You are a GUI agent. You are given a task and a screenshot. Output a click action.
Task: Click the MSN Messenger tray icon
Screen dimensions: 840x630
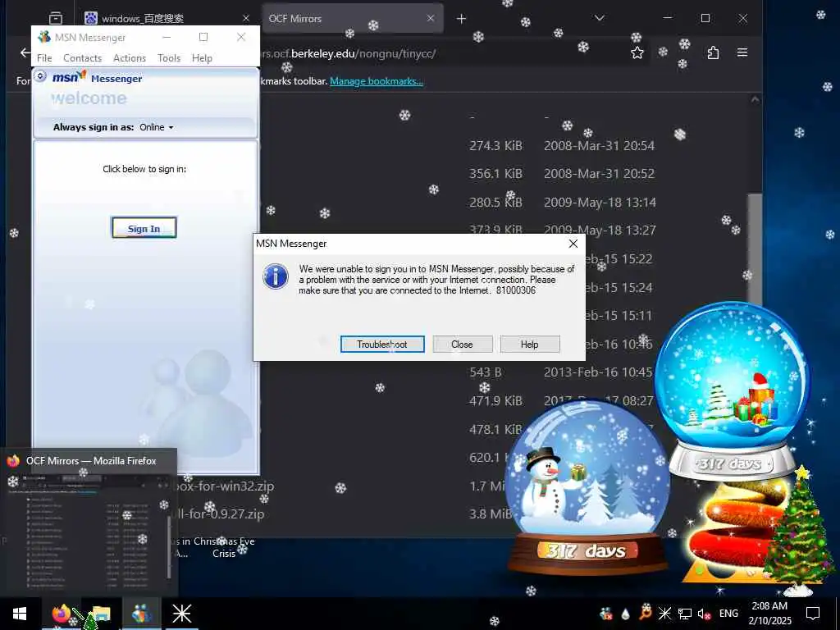606,614
